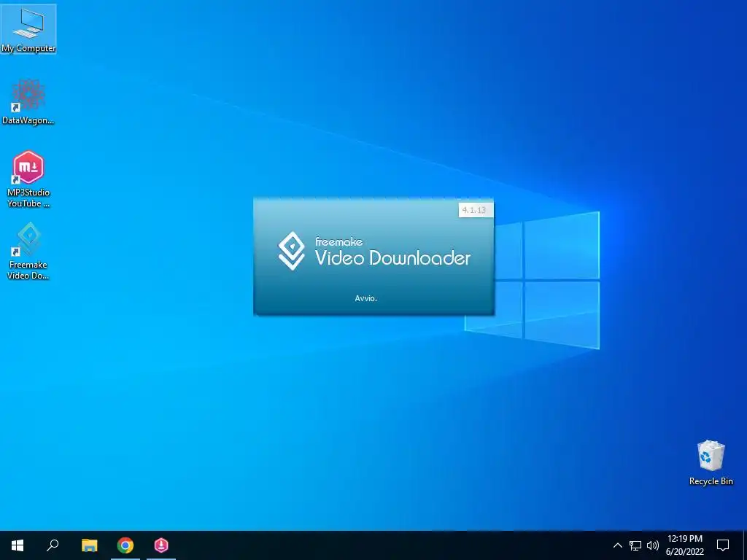Viewport: 747px width, 560px height.
Task: Click the Freemake Video Downloader splash logo
Action: (x=291, y=251)
